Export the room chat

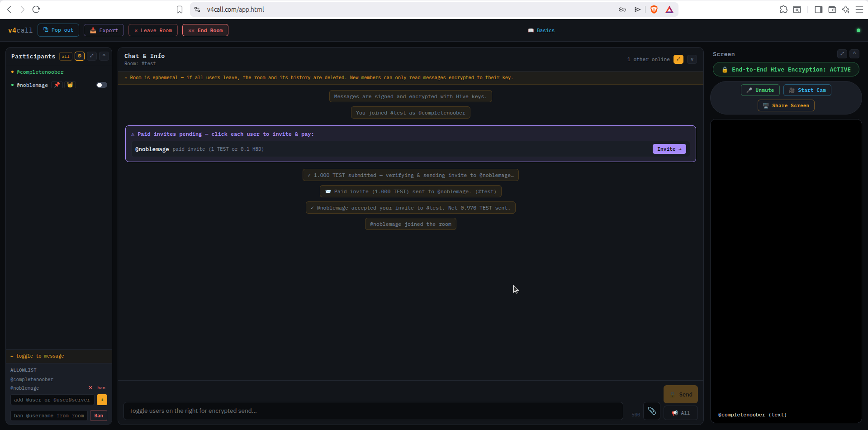104,30
